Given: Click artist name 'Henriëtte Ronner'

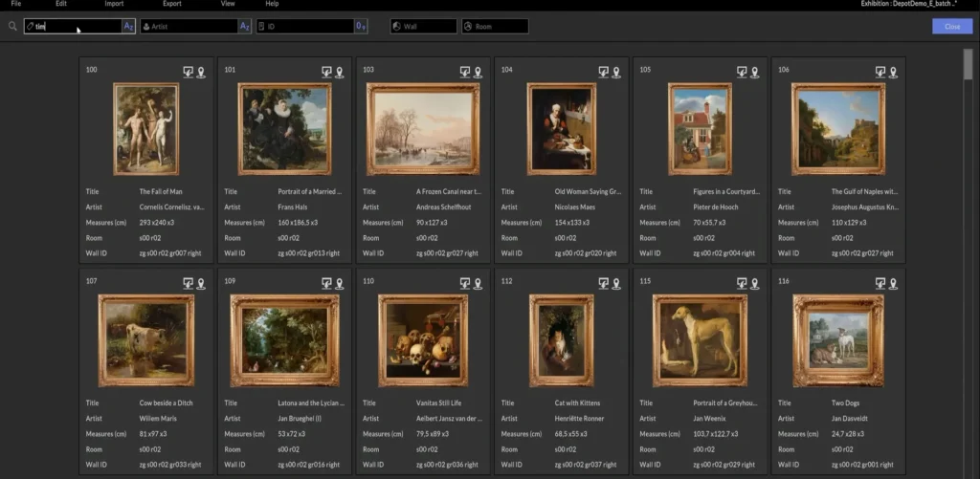Looking at the screenshot, I should [x=579, y=419].
